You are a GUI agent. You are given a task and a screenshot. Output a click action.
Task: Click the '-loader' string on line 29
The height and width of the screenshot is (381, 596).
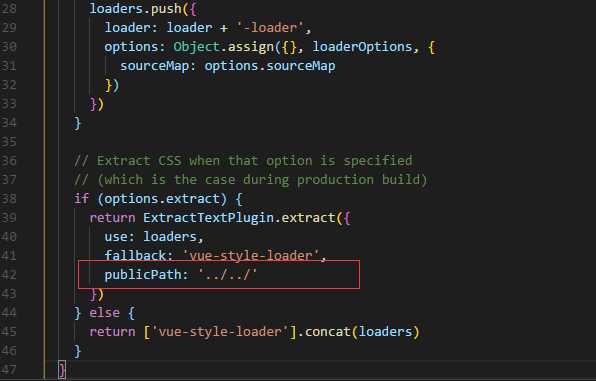(270, 27)
